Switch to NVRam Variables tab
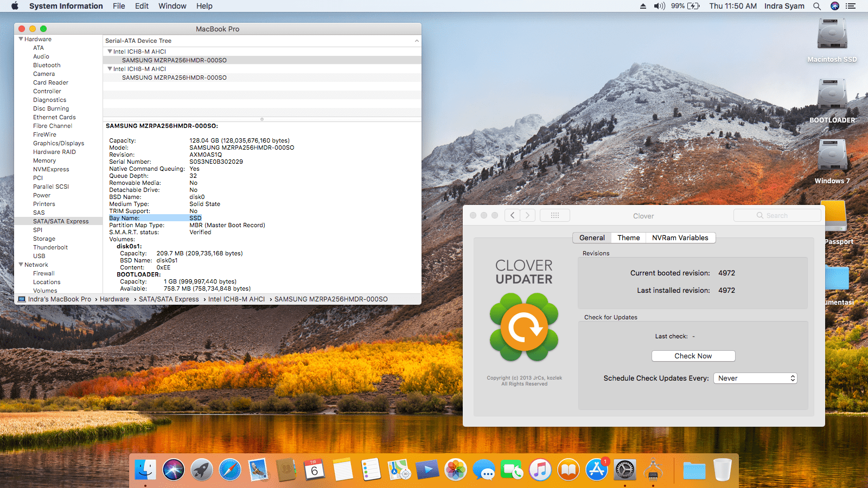This screenshot has height=488, width=868. pyautogui.click(x=680, y=237)
